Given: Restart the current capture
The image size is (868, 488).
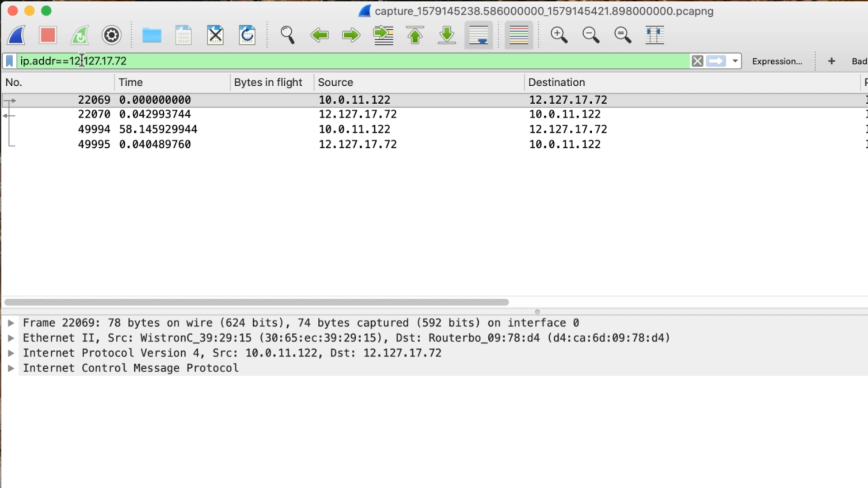Looking at the screenshot, I should point(80,35).
